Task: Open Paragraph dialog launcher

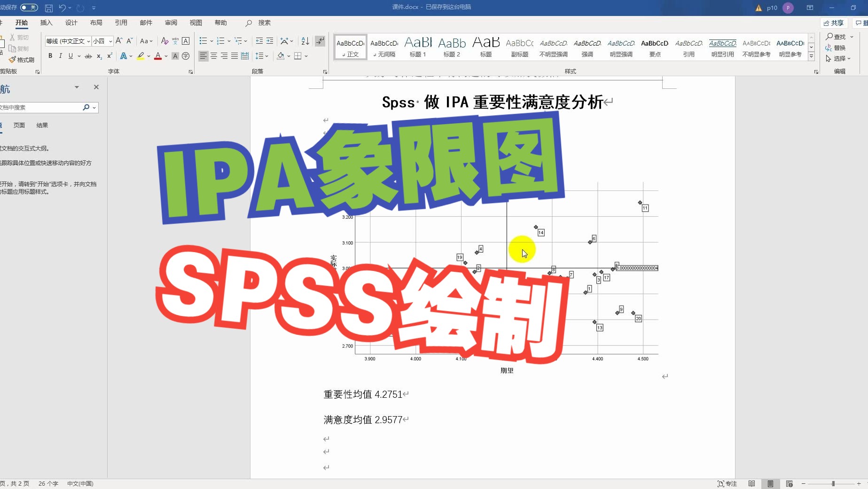Action: 325,72
